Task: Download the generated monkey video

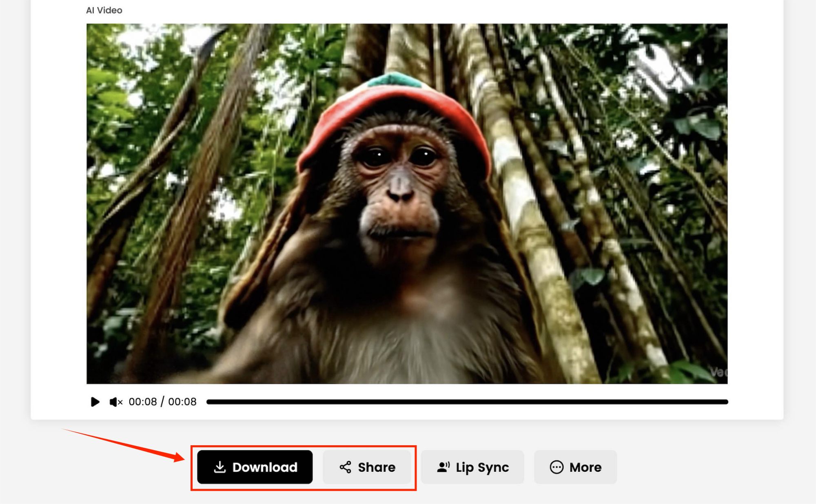Action: pyautogui.click(x=255, y=467)
